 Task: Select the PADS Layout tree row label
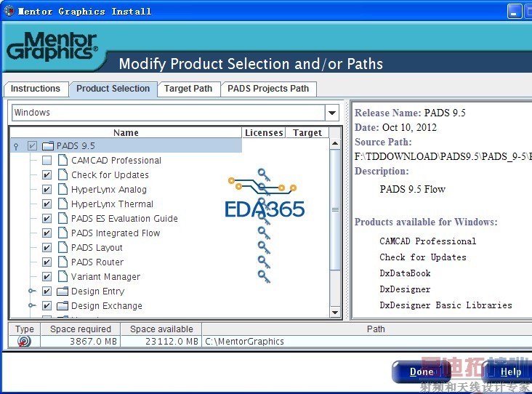(97, 247)
